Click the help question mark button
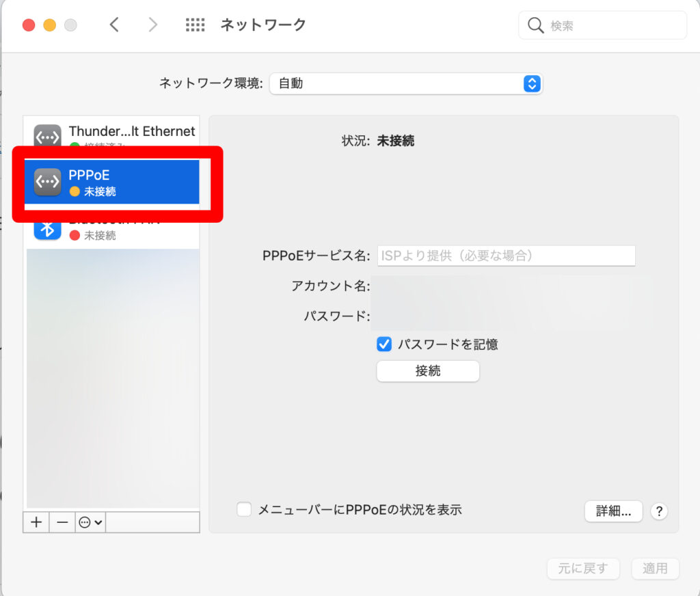The image size is (700, 596). pyautogui.click(x=659, y=511)
